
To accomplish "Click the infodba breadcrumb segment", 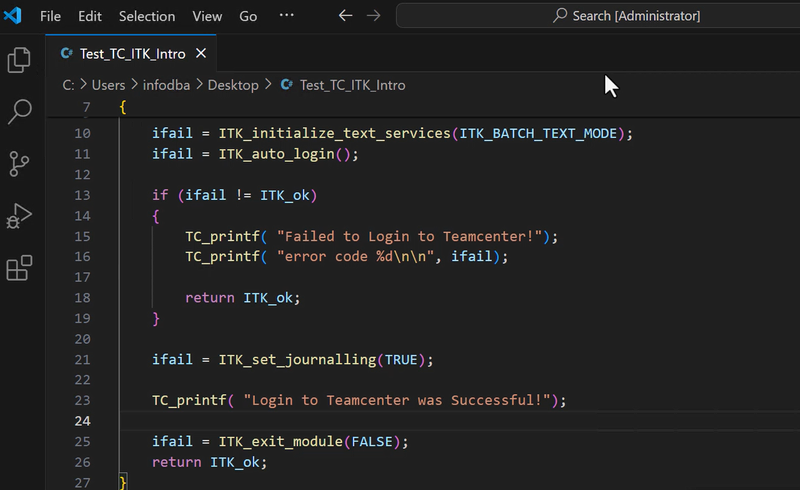I will click(x=166, y=85).
